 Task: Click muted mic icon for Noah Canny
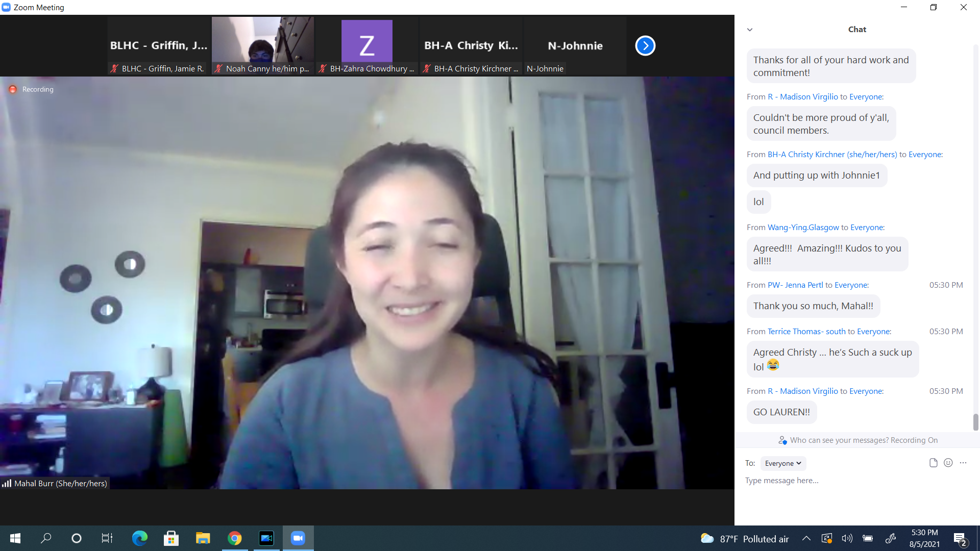click(x=218, y=68)
